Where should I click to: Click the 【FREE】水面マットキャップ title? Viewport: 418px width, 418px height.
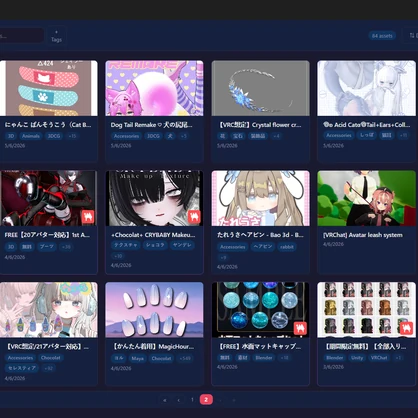click(x=259, y=347)
